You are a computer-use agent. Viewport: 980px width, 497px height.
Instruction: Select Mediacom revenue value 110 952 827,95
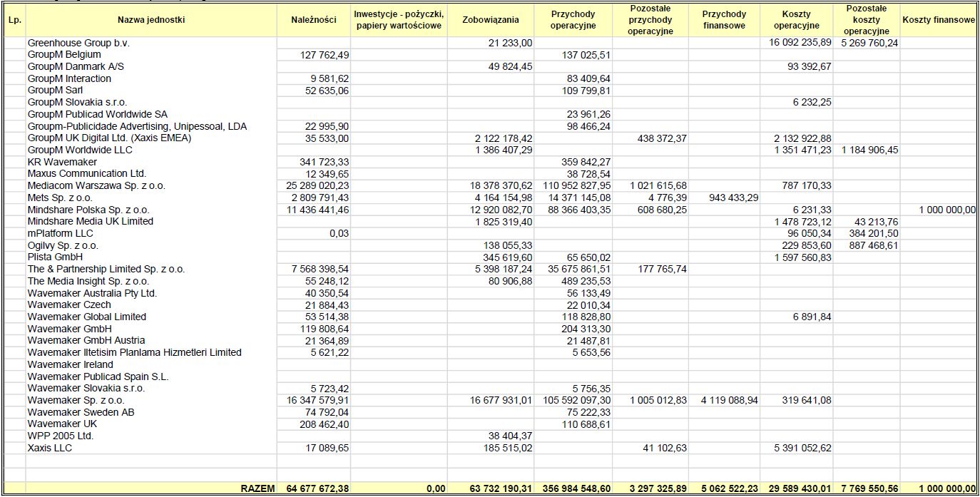tap(578, 185)
